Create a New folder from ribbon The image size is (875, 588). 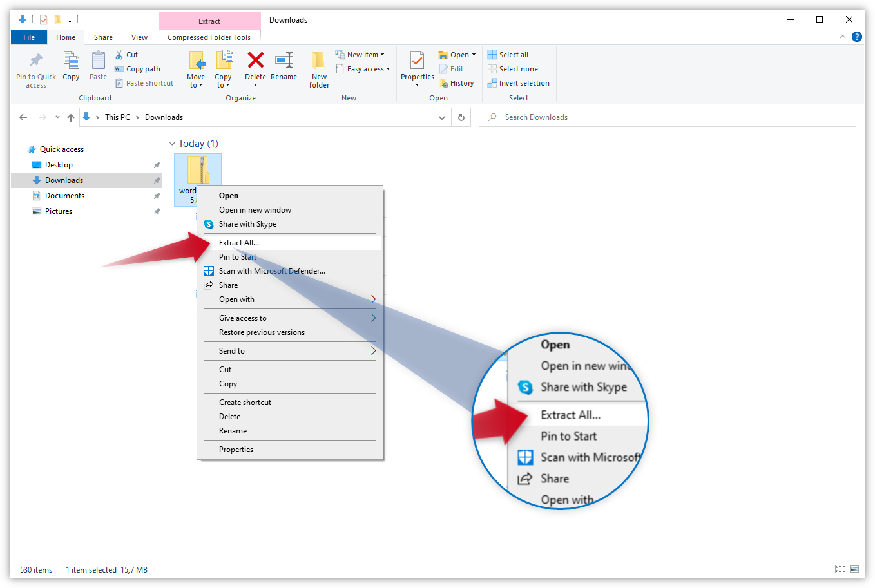[319, 70]
